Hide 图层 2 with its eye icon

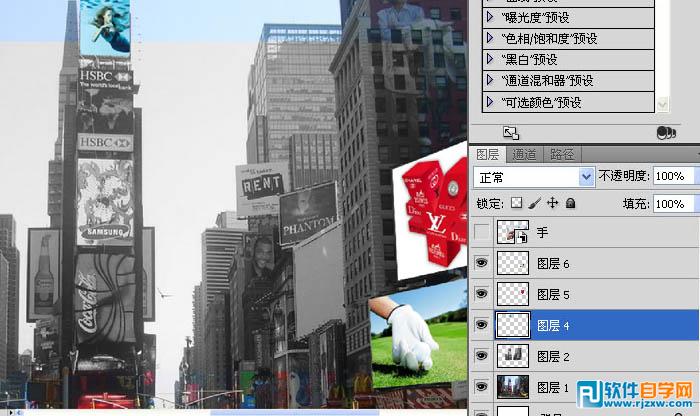(x=481, y=356)
